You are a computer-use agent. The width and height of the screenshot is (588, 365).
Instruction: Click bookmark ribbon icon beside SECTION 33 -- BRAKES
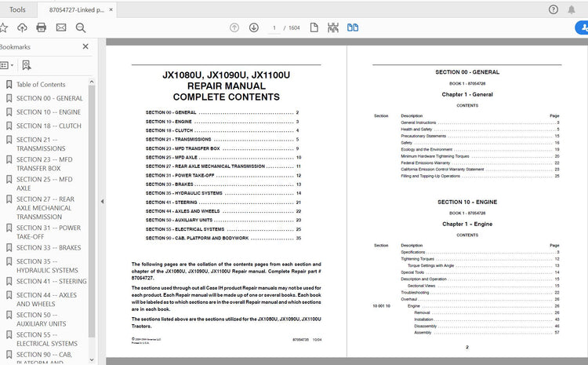[9, 248]
